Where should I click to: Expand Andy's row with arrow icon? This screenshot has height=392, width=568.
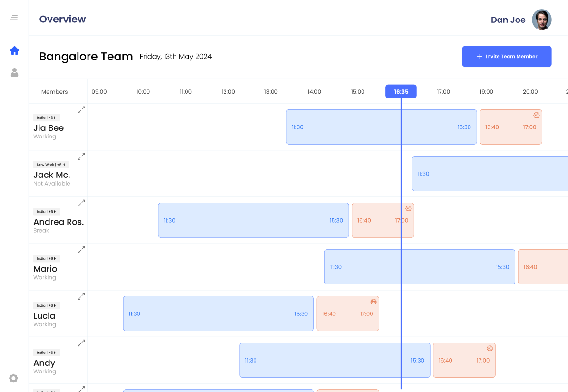(x=81, y=343)
